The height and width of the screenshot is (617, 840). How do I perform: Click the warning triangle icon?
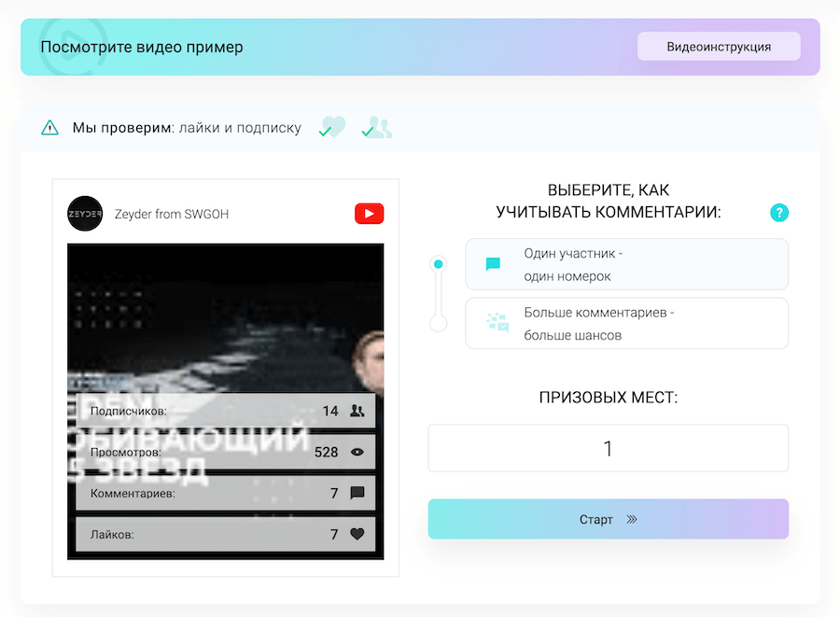[49, 128]
